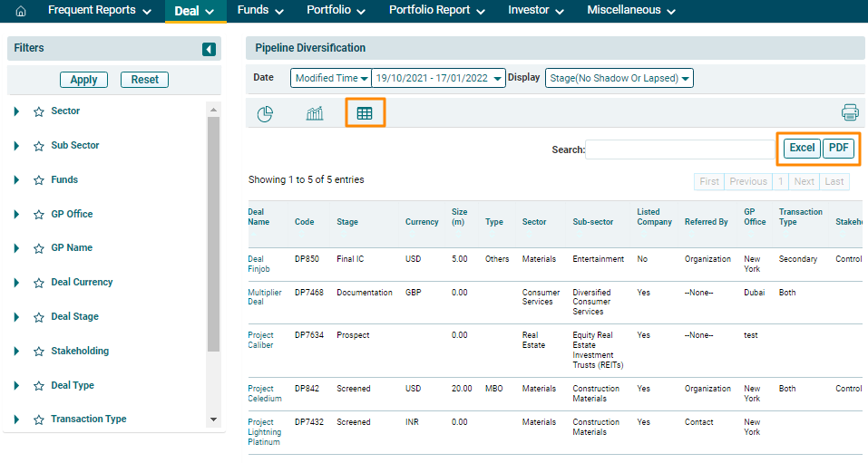
Task: Star the Stakeholding filter
Action: 39,352
